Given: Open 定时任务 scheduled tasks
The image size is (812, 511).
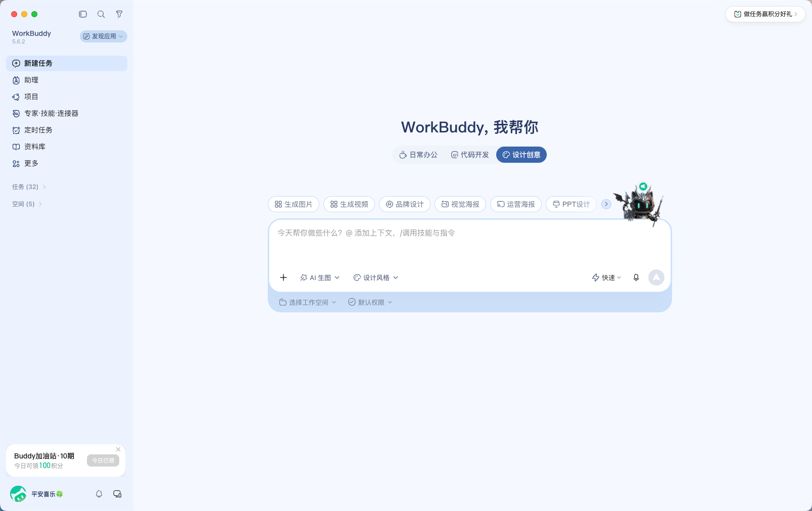Looking at the screenshot, I should click(67, 130).
